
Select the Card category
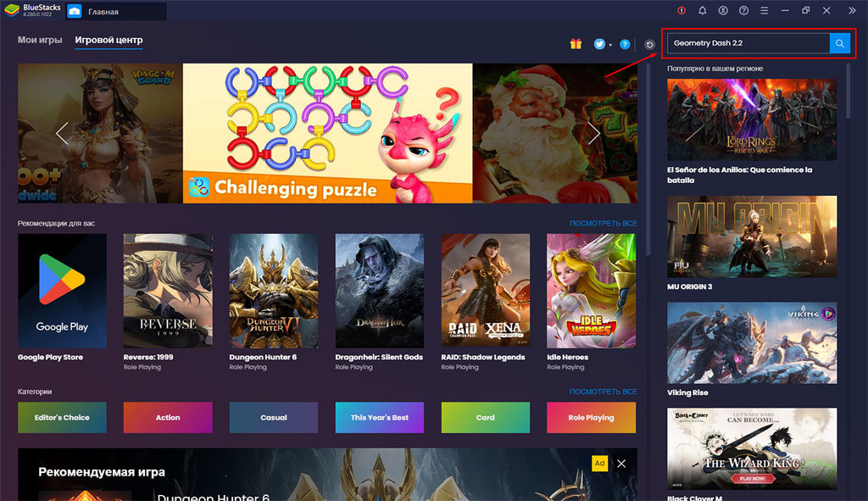[x=486, y=417]
